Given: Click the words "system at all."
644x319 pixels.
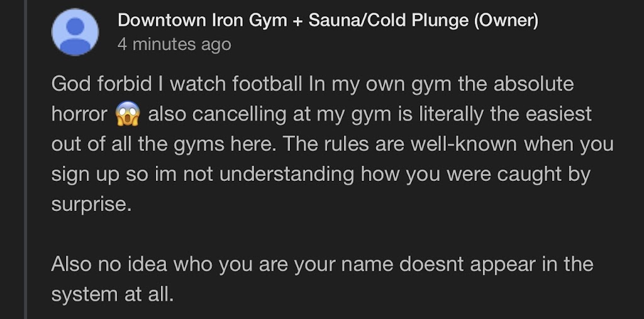Looking at the screenshot, I should click(x=112, y=294).
